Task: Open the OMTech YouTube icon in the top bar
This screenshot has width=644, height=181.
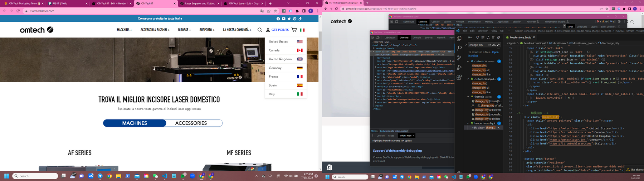Action: coord(284,19)
